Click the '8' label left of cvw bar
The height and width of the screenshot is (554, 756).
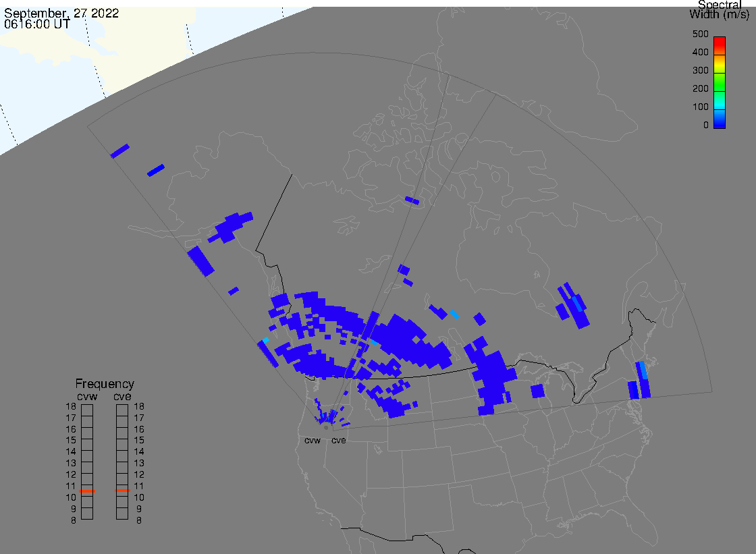click(x=74, y=521)
